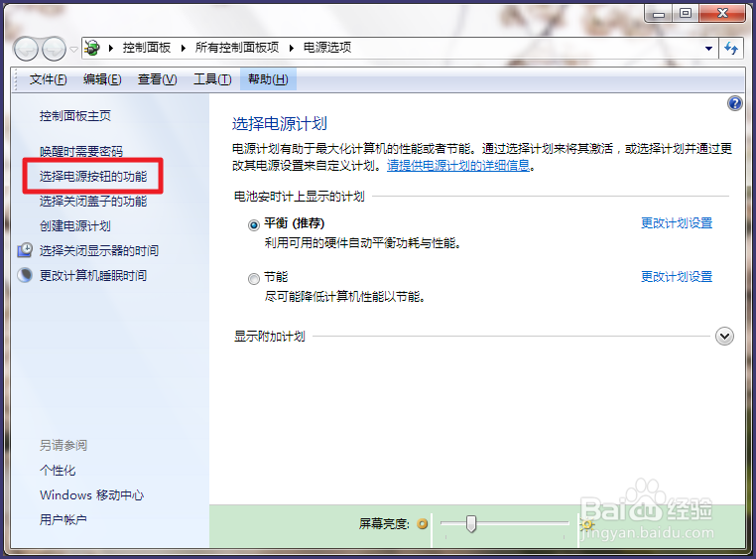
Task: Open 请提供电源计划的详细信息 link
Action: pyautogui.click(x=458, y=166)
